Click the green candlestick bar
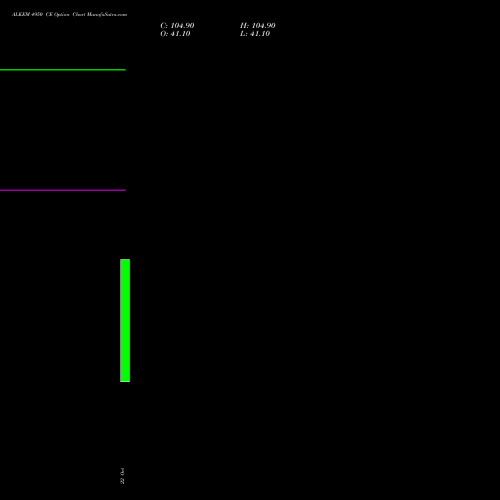500x500 pixels. point(125,320)
